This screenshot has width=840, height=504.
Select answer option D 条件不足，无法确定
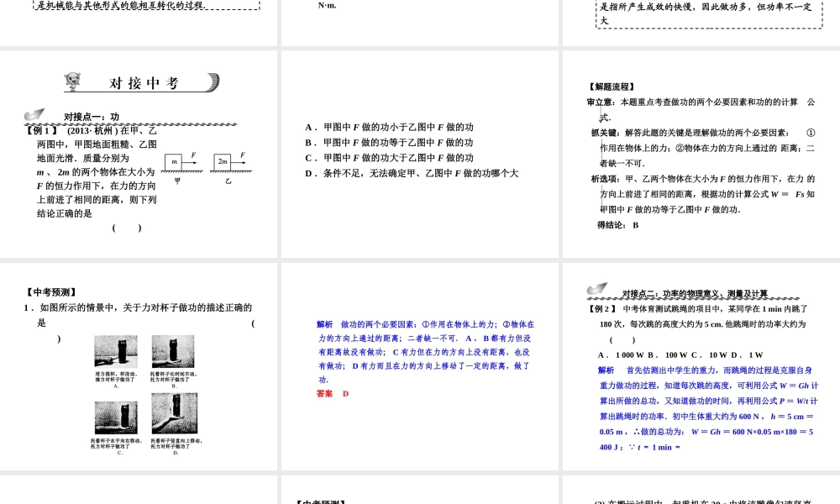pos(412,173)
